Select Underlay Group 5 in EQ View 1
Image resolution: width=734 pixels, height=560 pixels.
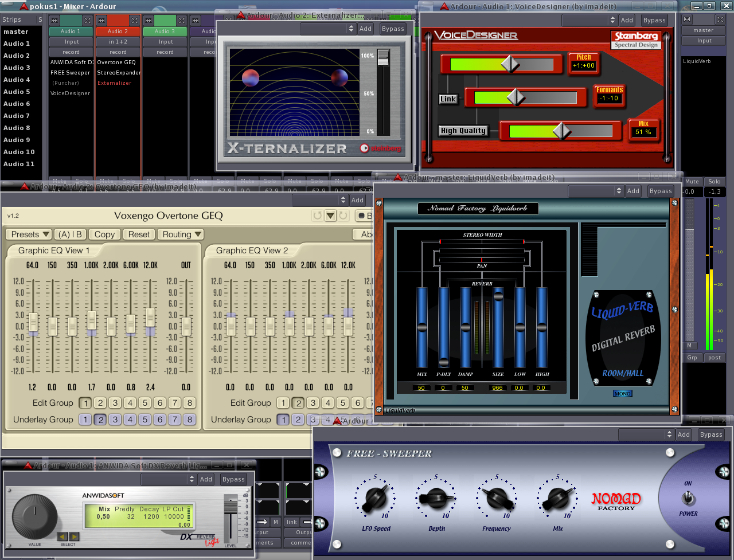[145, 420]
